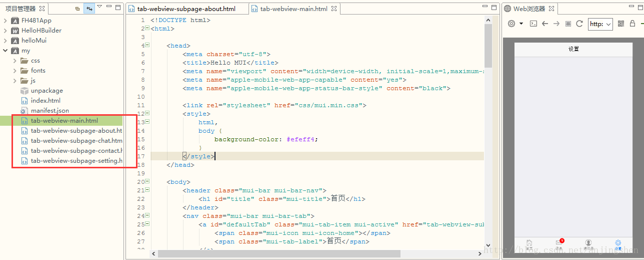Image resolution: width=644 pixels, height=260 pixels.
Task: Show QR code for preview page
Action: (x=621, y=24)
